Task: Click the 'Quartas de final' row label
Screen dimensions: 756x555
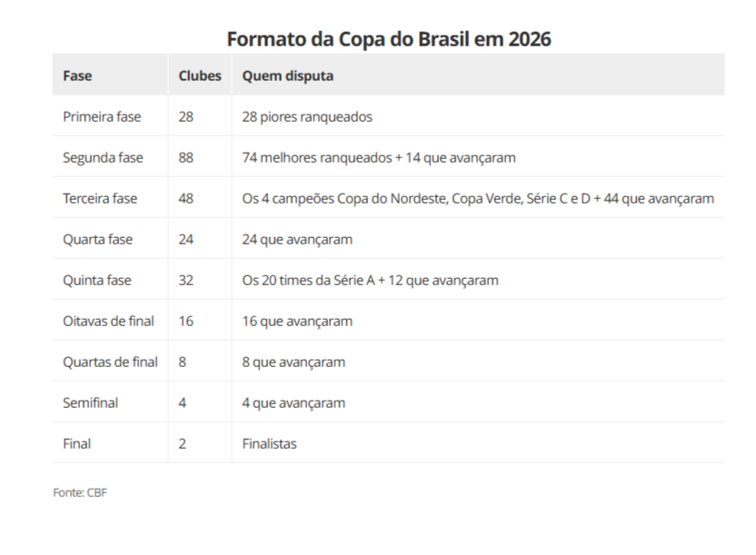Action: point(110,362)
